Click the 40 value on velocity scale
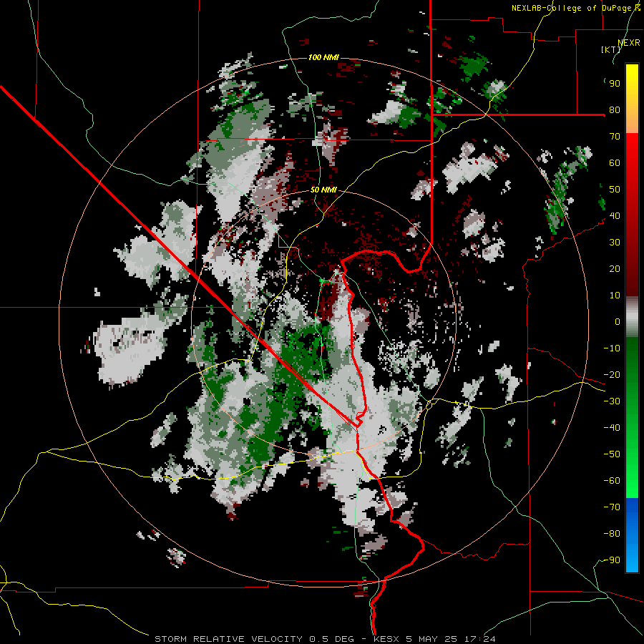The width and height of the screenshot is (644, 644). click(615, 215)
